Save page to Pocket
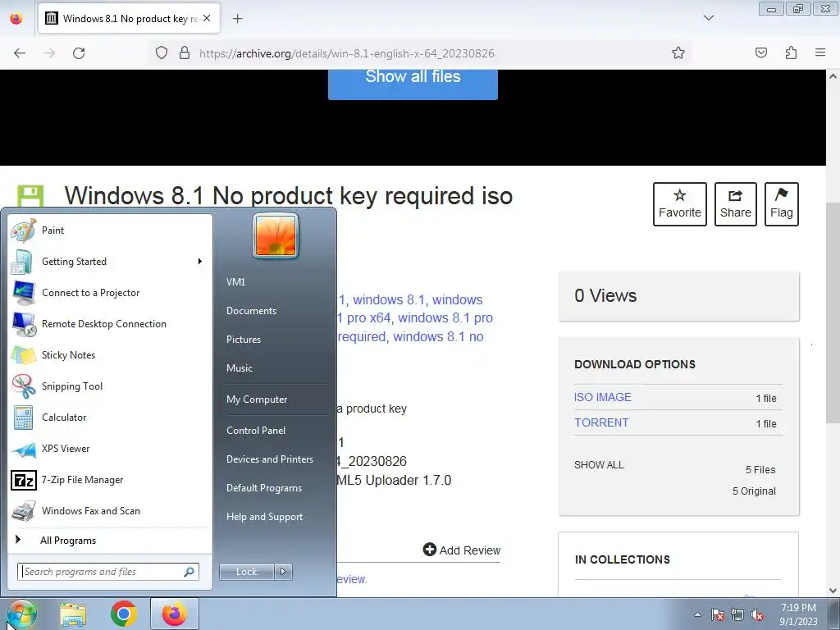The width and height of the screenshot is (840, 630). [761, 52]
